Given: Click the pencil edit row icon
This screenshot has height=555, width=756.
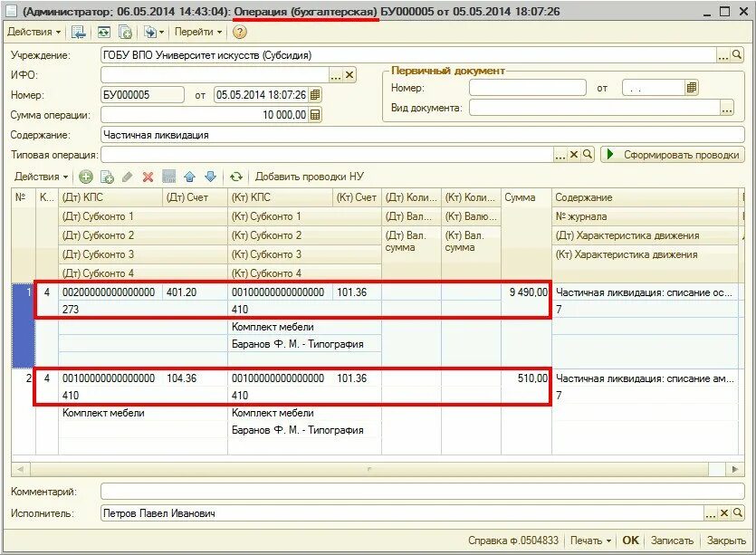Looking at the screenshot, I should [x=128, y=177].
